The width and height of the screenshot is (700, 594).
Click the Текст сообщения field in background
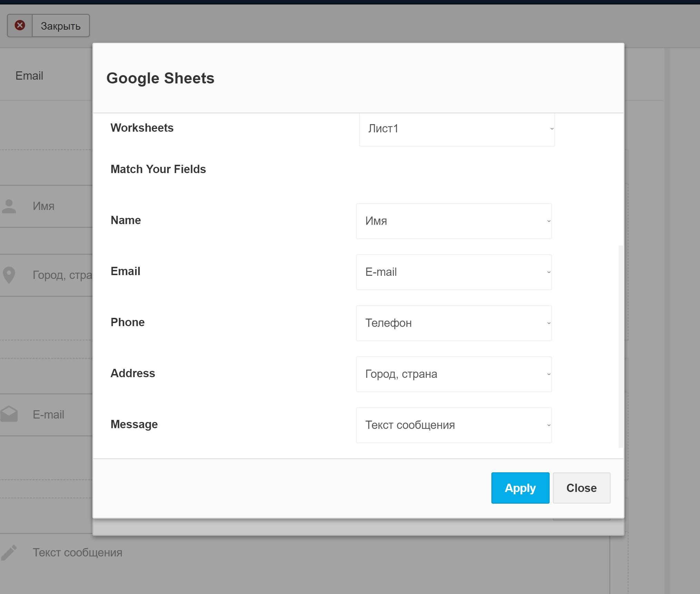(305, 564)
